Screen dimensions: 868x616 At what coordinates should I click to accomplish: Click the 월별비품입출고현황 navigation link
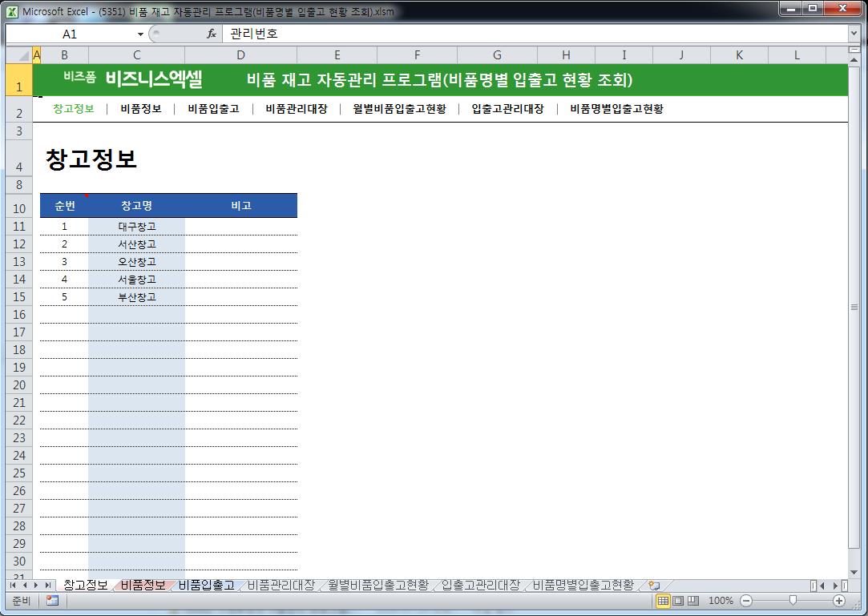click(x=400, y=109)
